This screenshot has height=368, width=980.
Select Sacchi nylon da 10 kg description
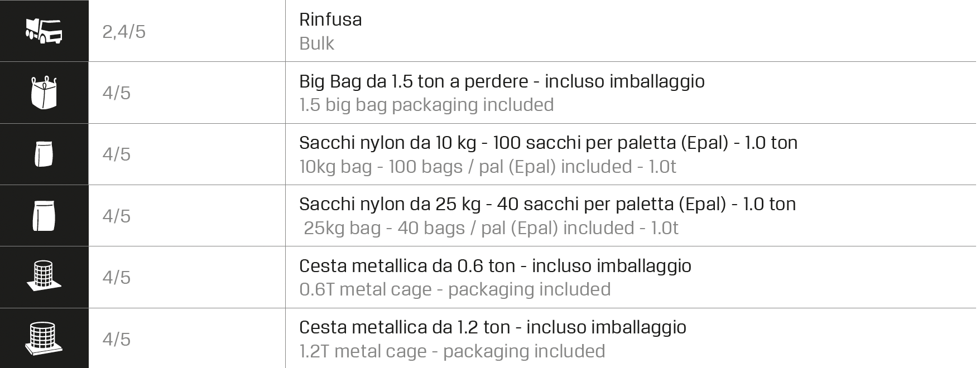click(548, 143)
